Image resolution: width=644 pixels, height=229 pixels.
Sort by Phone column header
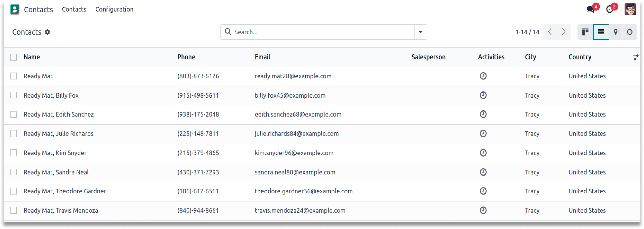pos(186,57)
